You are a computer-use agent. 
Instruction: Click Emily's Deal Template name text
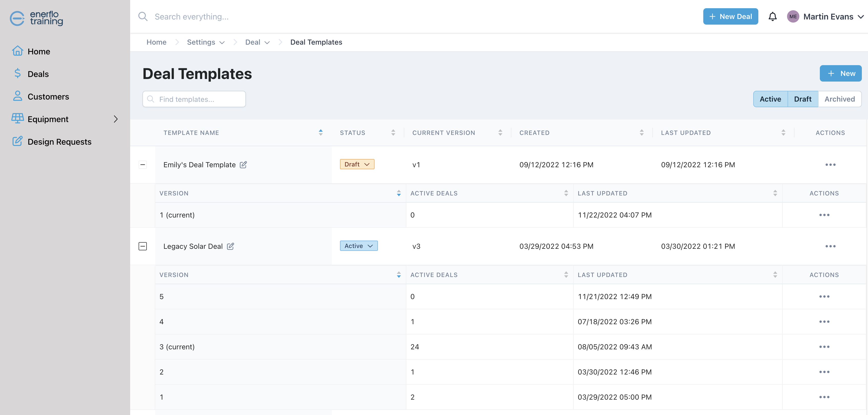click(x=199, y=165)
